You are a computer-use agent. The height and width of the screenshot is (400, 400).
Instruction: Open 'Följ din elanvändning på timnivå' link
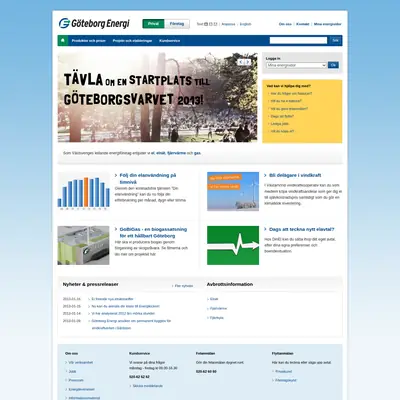pos(148,178)
